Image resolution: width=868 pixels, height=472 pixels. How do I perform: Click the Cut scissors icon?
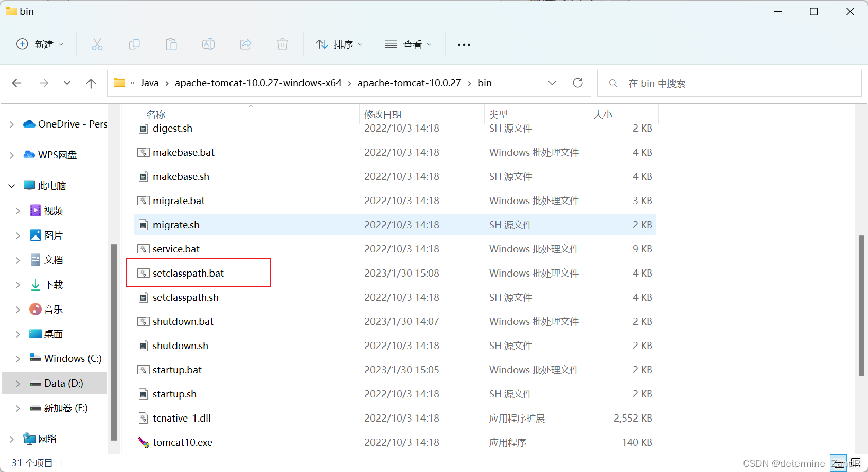97,44
